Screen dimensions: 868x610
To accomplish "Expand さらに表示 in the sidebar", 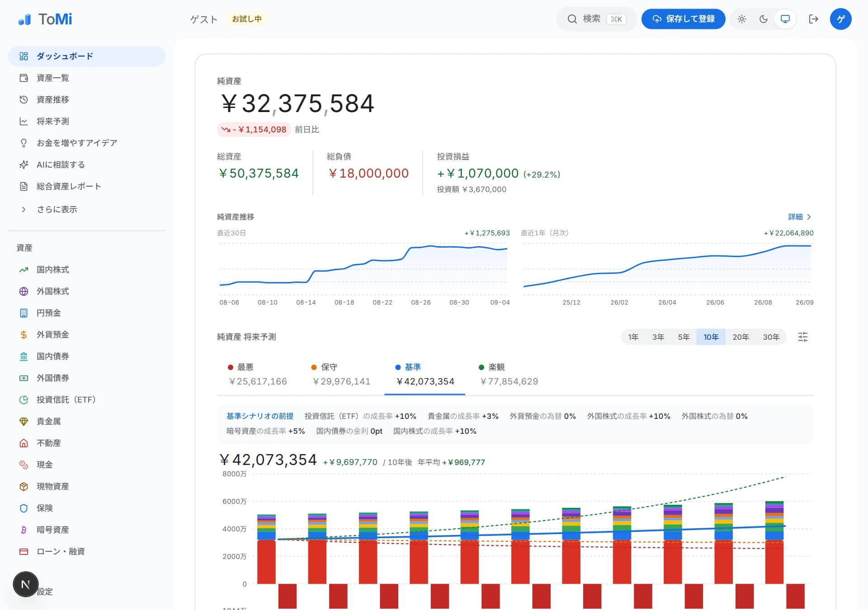I will pyautogui.click(x=87, y=209).
